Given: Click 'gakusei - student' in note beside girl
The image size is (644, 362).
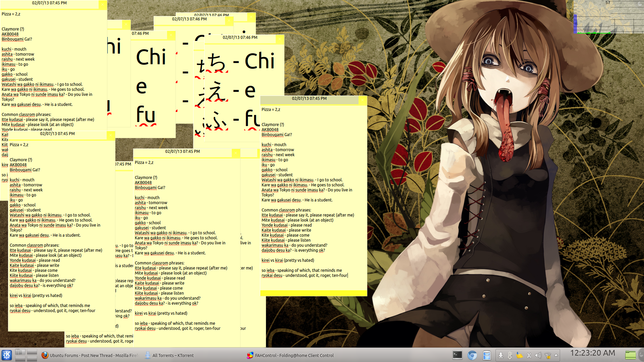Looking at the screenshot, I should (x=277, y=175).
